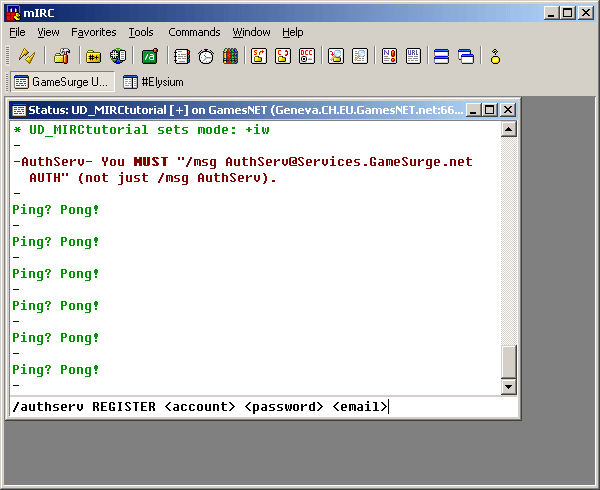
Task: Click the scroll up arrow in Status window
Action: pos(509,129)
